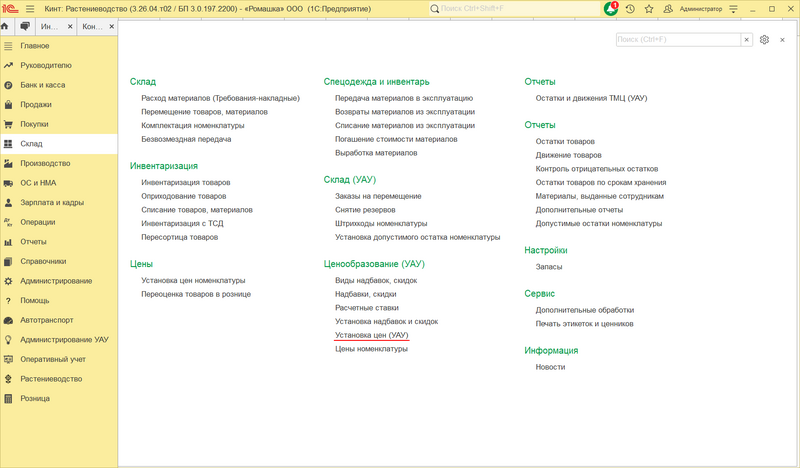Open Штрихкоды номенклатуры link
The height and width of the screenshot is (468, 800).
pyautogui.click(x=381, y=224)
